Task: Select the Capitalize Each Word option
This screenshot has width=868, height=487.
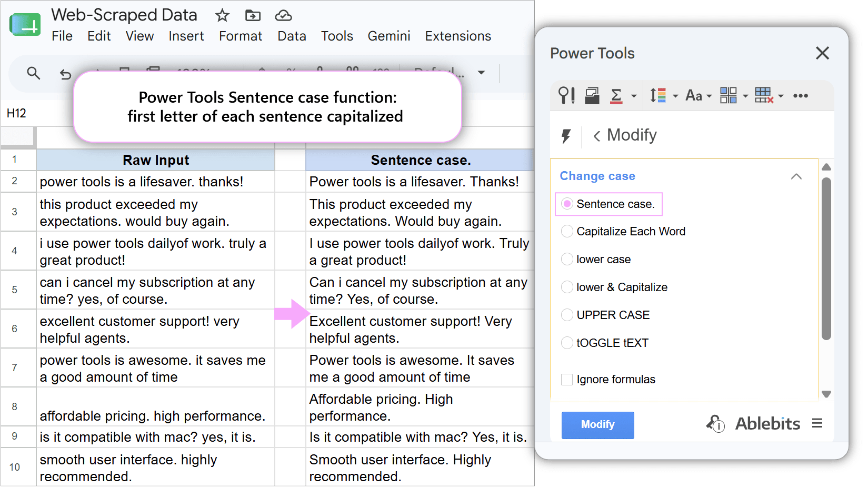Action: 567,231
